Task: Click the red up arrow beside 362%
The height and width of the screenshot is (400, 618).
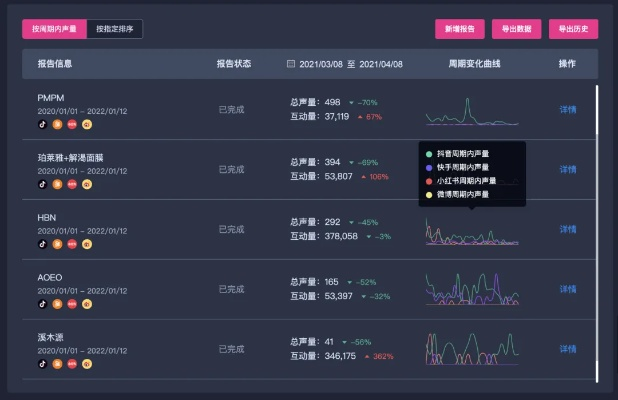Action: click(x=367, y=357)
